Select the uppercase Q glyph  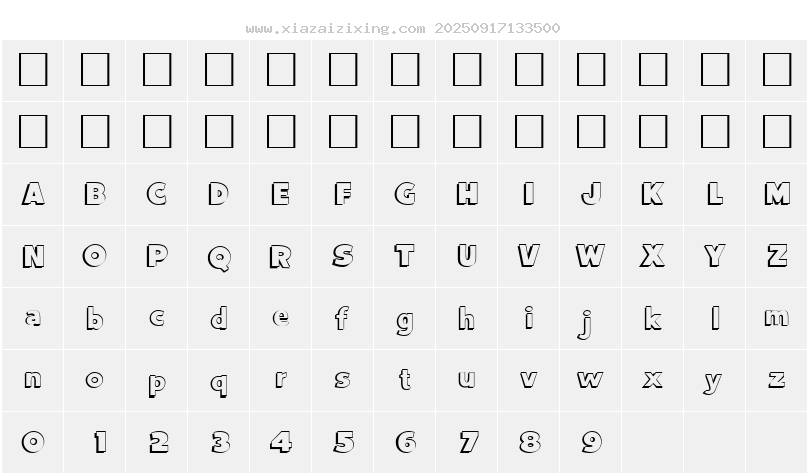[219, 257]
